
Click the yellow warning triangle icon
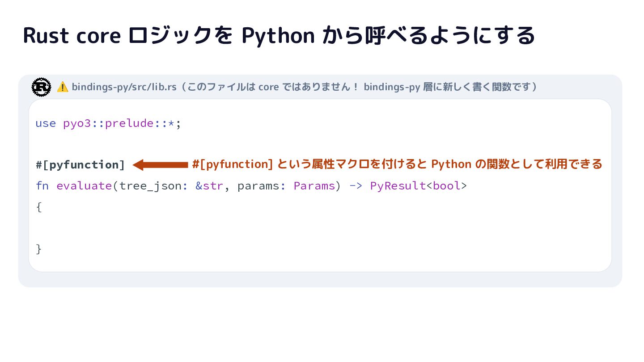click(x=63, y=87)
